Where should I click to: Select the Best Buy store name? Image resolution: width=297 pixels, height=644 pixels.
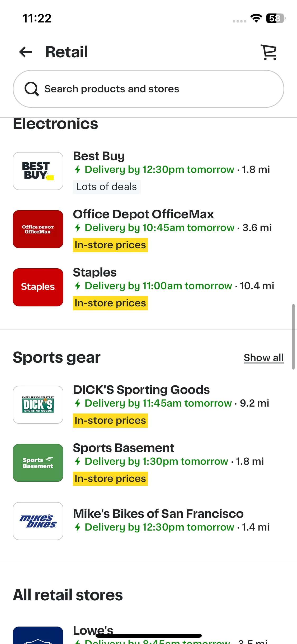pos(99,156)
